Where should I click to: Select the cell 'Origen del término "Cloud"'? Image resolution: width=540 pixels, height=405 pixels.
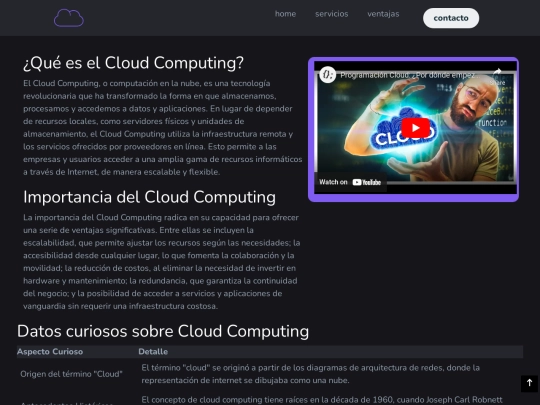click(x=71, y=374)
